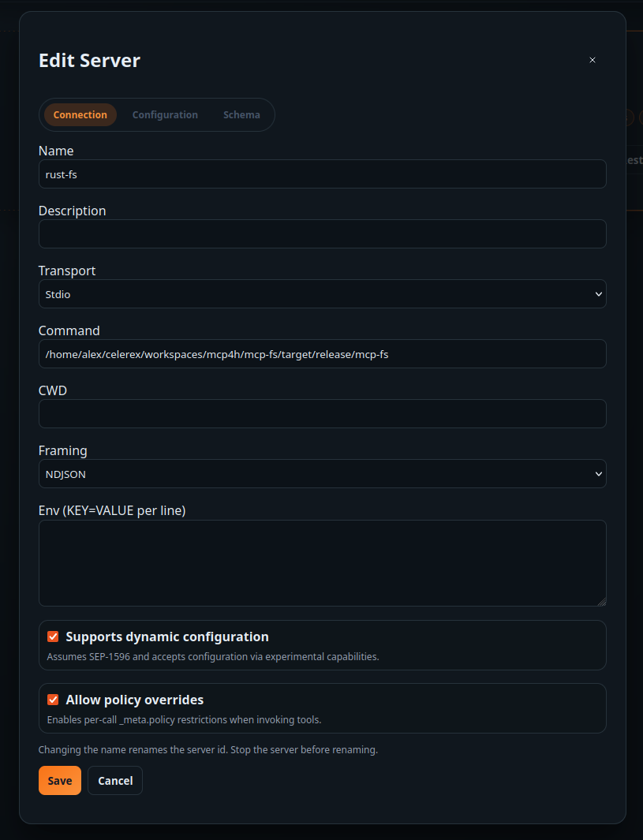The image size is (643, 840).
Task: Open the Schema tab
Action: point(241,114)
